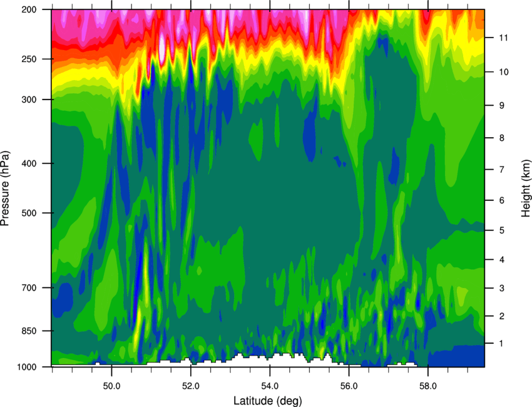This screenshot has height=407, width=532.
Task: Click the 9 km height label
Action: point(502,106)
